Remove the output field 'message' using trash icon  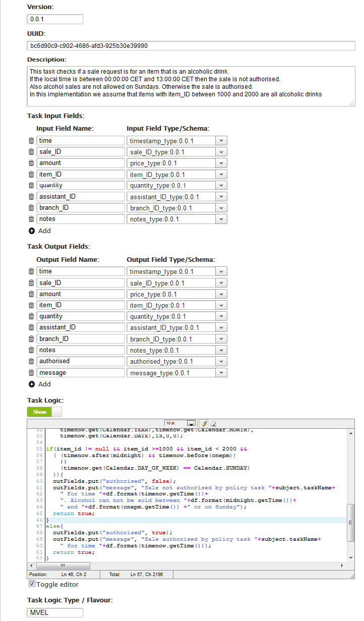coord(31,373)
